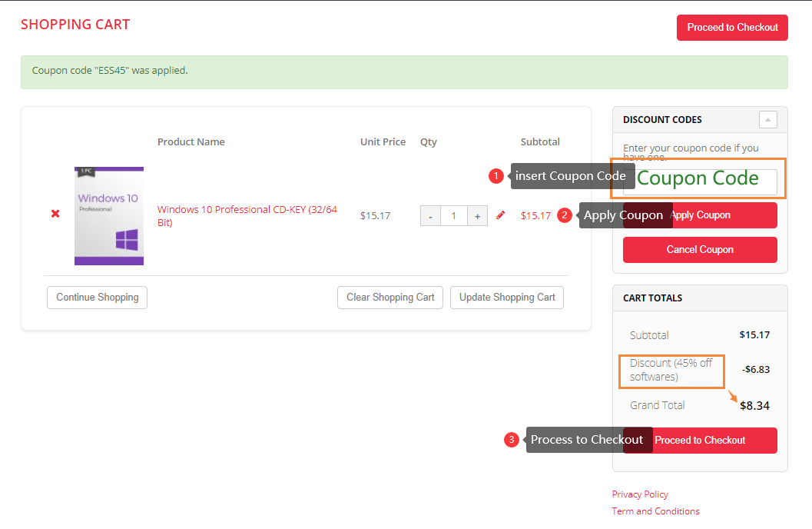The height and width of the screenshot is (529, 812).
Task: Click top Proceed to Checkout button
Action: coord(732,28)
